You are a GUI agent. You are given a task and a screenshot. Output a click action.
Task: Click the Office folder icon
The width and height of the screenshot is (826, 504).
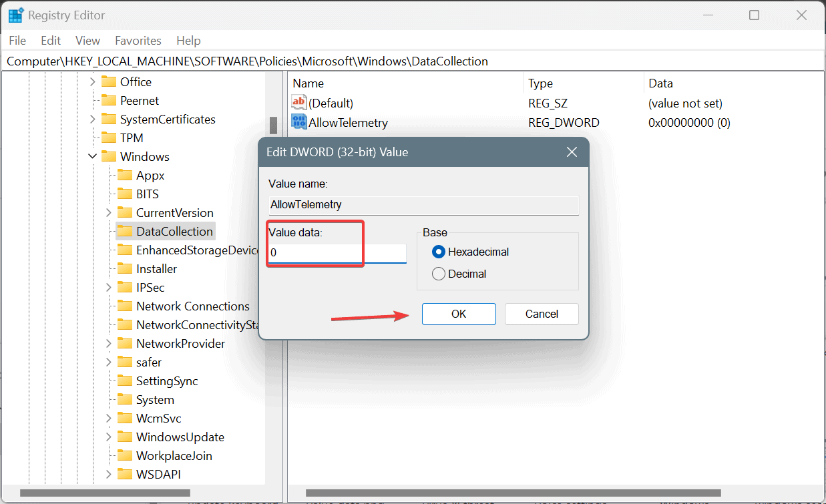(x=109, y=81)
